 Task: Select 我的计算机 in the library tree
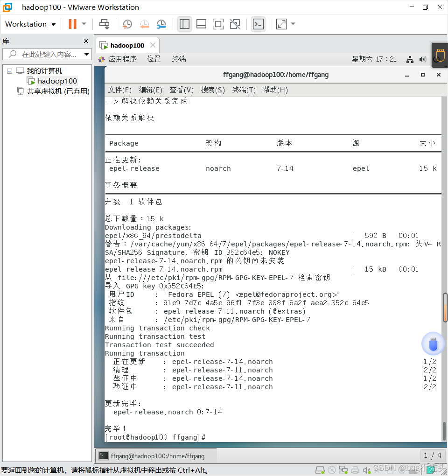point(44,71)
